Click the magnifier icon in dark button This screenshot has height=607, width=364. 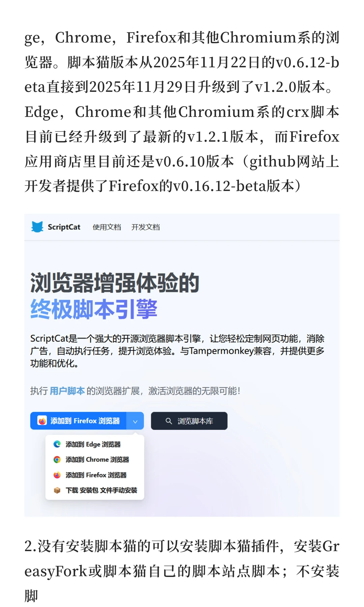click(x=169, y=421)
